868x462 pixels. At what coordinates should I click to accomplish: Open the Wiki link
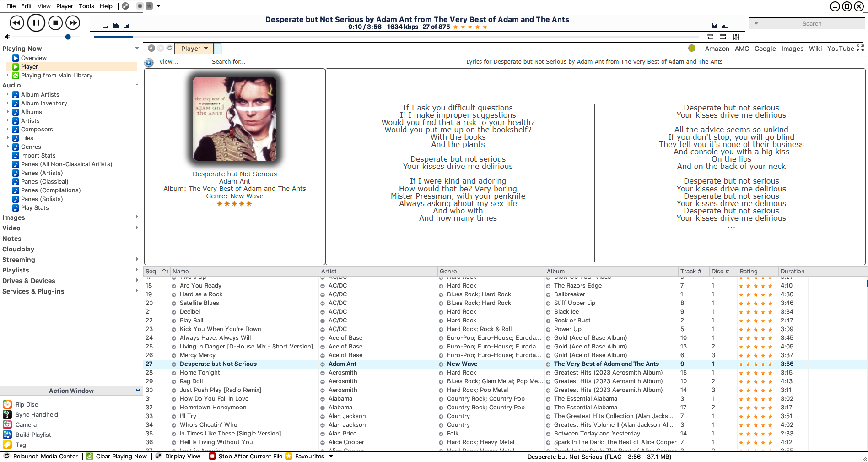tap(815, 49)
